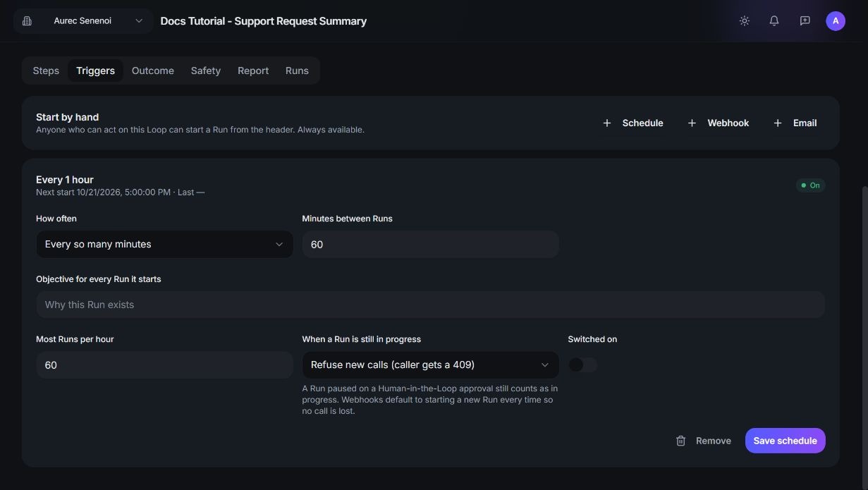The image size is (868, 490).
Task: Open notifications bell icon
Action: [x=774, y=21]
